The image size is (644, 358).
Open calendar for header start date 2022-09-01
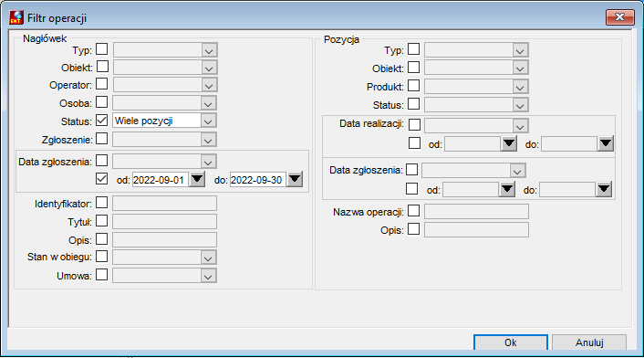click(197, 179)
